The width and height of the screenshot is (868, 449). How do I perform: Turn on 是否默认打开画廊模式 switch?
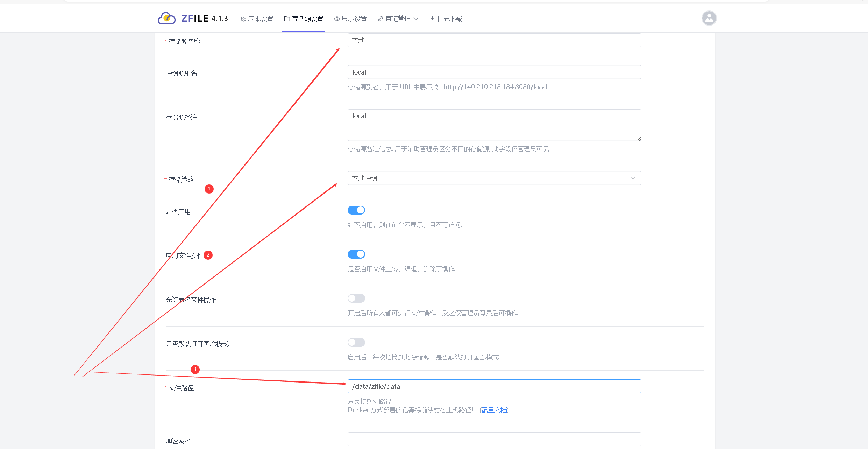pos(356,342)
